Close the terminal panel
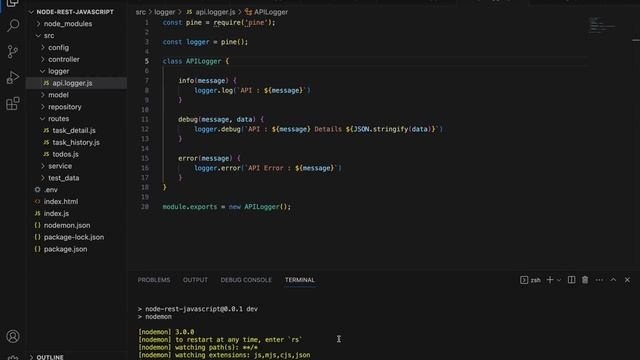 coord(627,280)
